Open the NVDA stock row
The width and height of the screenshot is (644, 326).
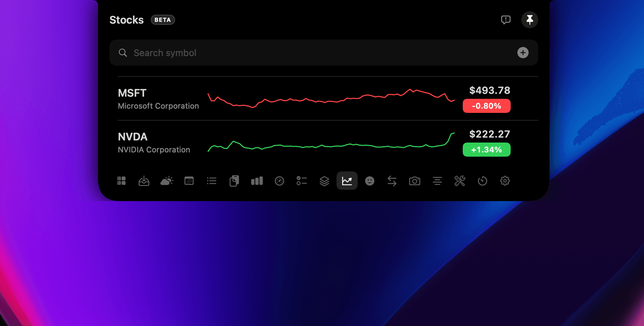pyautogui.click(x=328, y=142)
